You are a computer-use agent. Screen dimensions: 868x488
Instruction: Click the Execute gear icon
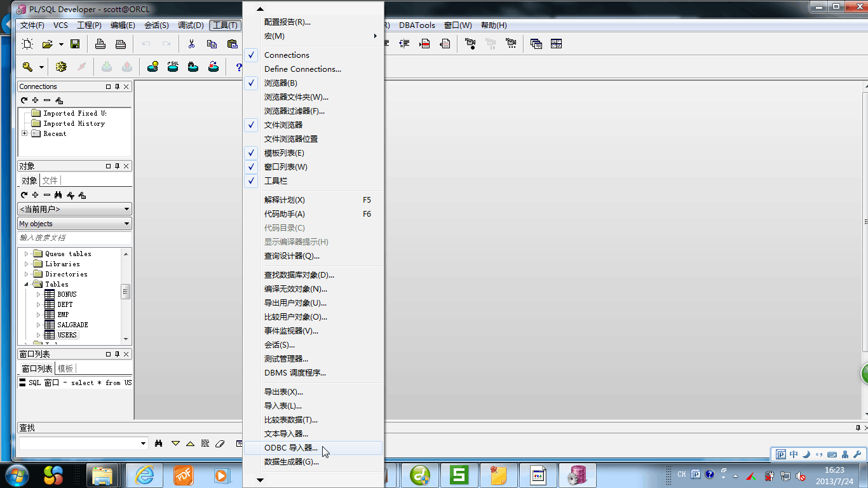[61, 67]
